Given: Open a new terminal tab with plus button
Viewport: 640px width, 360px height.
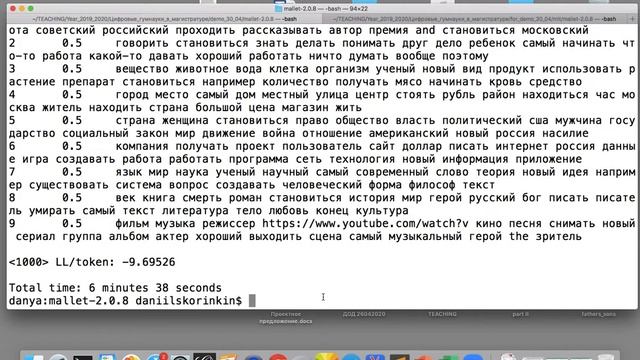Looking at the screenshot, I should [x=632, y=19].
